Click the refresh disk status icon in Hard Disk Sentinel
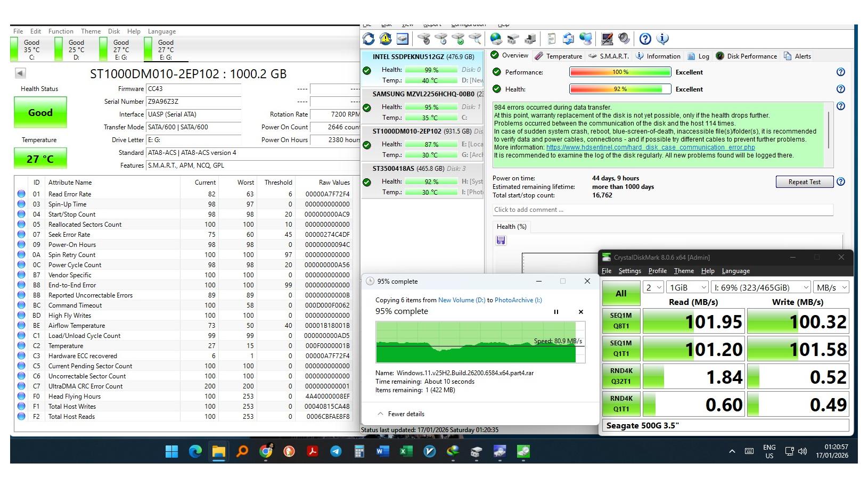This screenshot has height=488, width=868. coord(369,39)
